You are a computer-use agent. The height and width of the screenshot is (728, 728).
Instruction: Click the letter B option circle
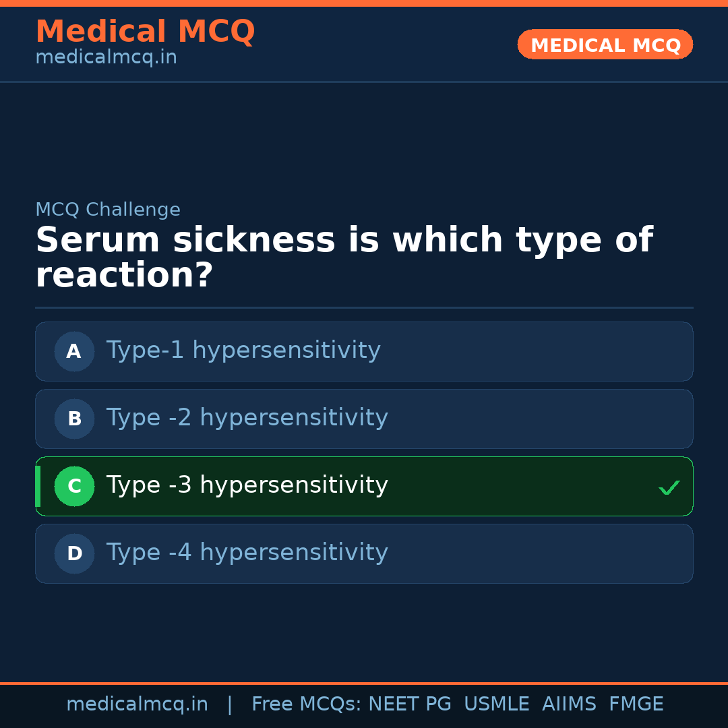(x=74, y=419)
